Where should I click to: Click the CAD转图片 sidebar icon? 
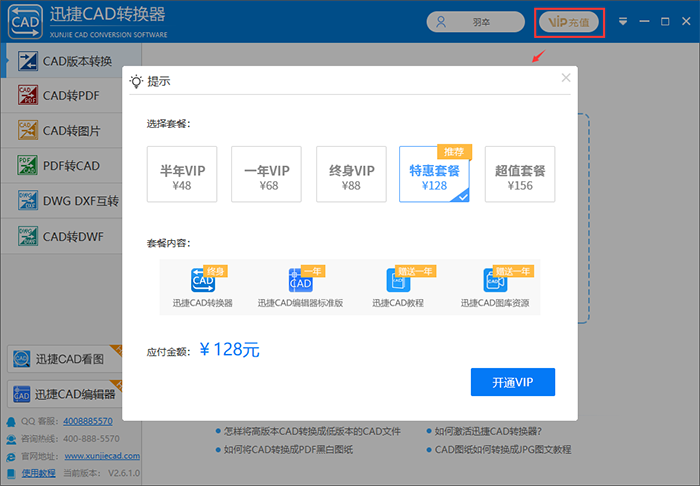[x=28, y=130]
